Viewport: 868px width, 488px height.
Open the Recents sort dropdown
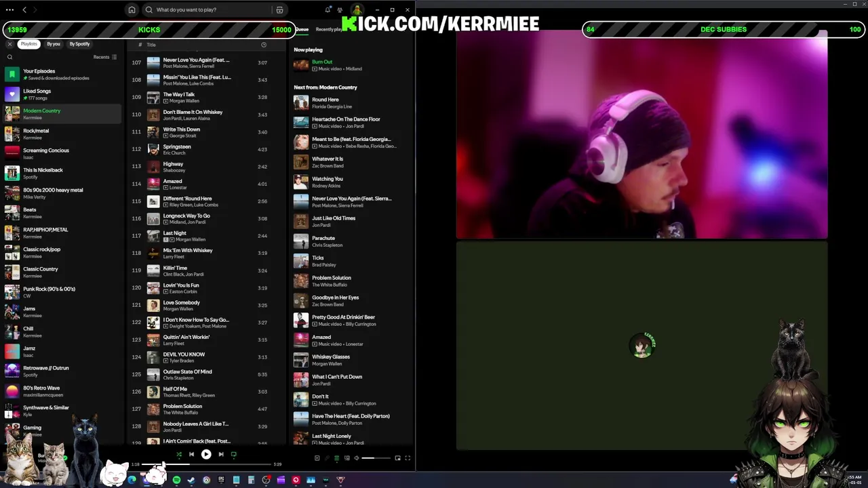pos(105,58)
